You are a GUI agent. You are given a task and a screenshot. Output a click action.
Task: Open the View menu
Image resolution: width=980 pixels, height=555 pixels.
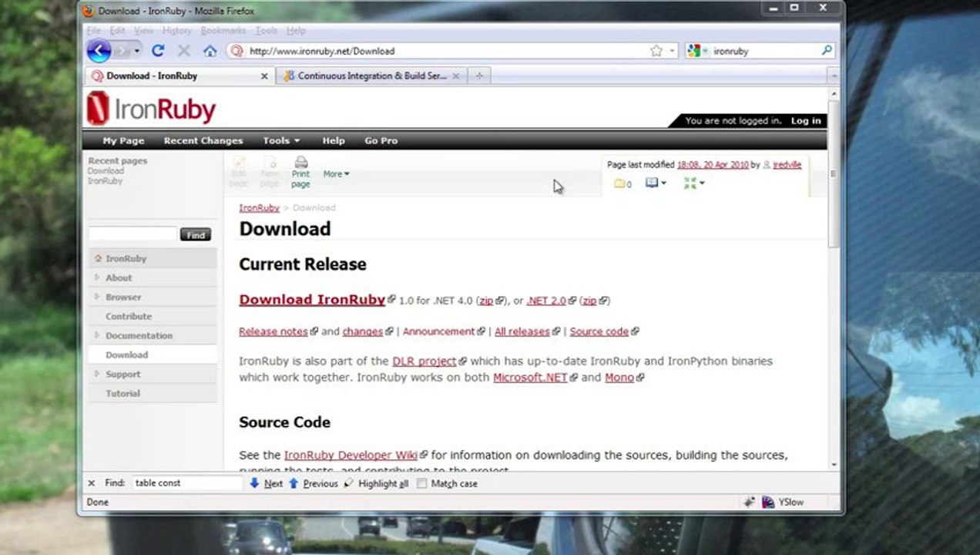coord(144,31)
